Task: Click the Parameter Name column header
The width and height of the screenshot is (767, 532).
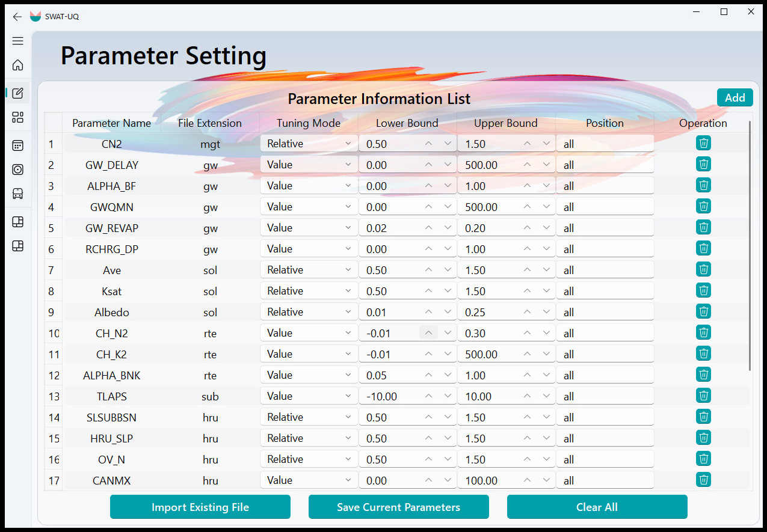Action: pos(111,123)
